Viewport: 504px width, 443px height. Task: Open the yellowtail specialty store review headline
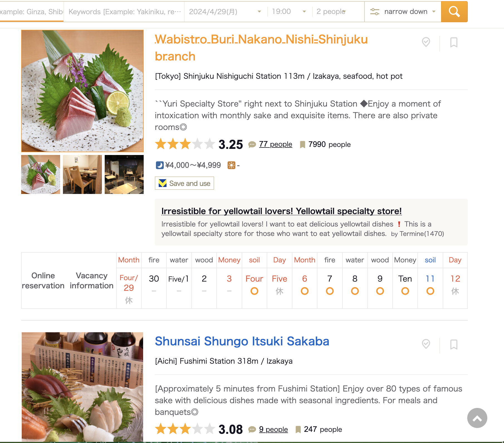(281, 211)
